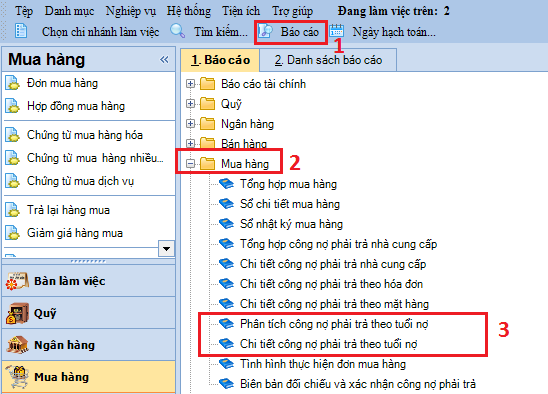Click Chọn chi nhánh làm việc toolbar button

click(100, 32)
